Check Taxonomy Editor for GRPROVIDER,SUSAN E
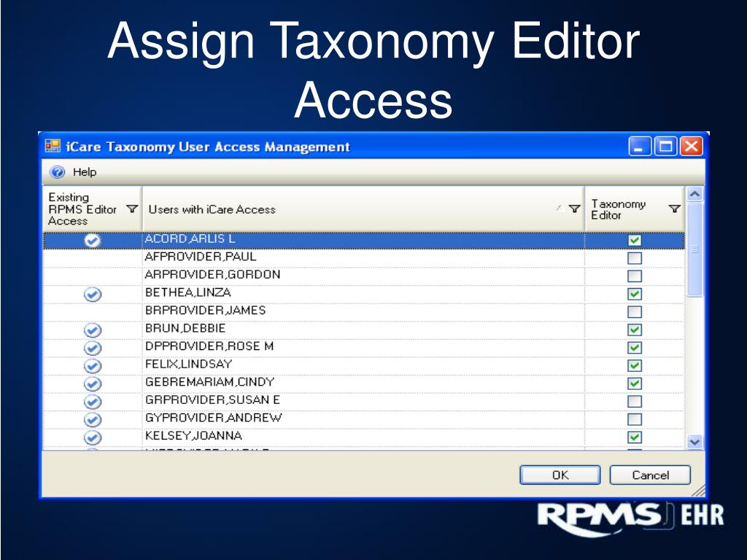Viewport: 747px width, 560px height. coord(634,402)
